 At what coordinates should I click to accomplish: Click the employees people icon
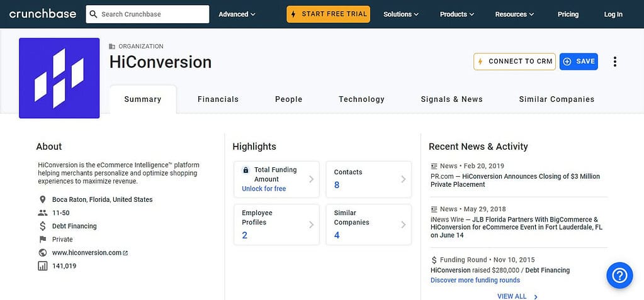click(x=42, y=213)
